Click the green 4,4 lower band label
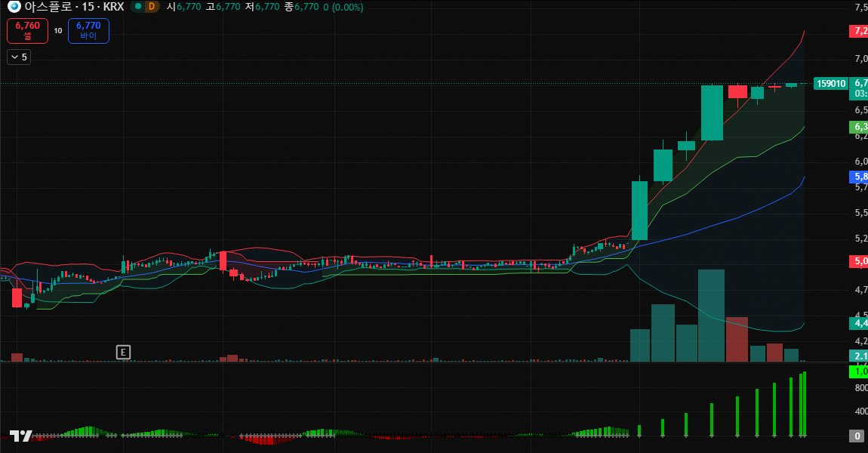 point(859,323)
